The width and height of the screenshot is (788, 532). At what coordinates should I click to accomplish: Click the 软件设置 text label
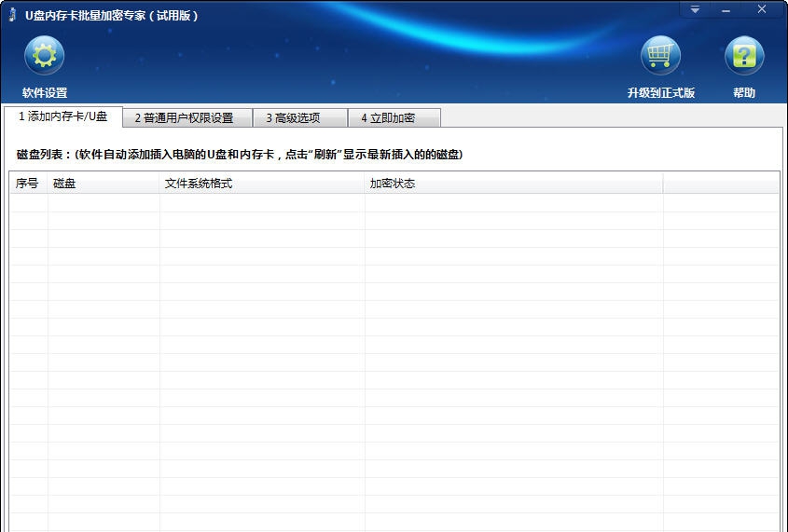(x=45, y=93)
